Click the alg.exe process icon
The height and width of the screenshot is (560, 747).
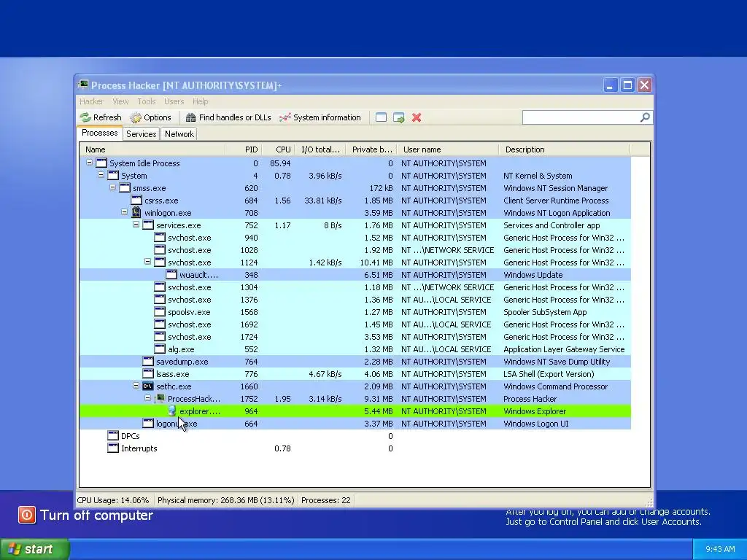(160, 349)
